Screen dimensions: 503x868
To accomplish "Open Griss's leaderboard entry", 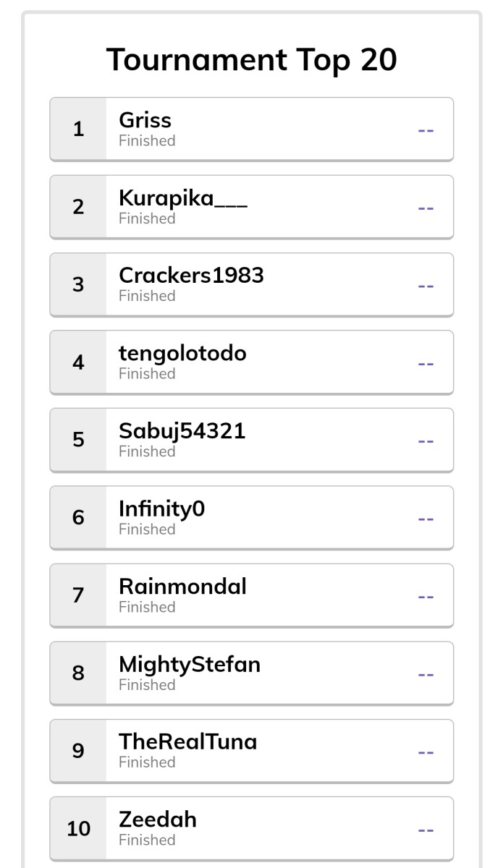I will pos(251,129).
